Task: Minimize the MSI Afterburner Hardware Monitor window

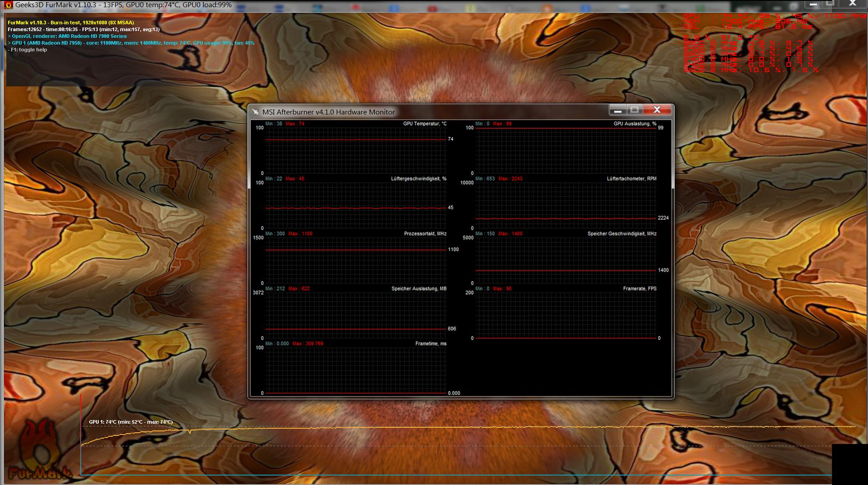Action: tap(618, 110)
